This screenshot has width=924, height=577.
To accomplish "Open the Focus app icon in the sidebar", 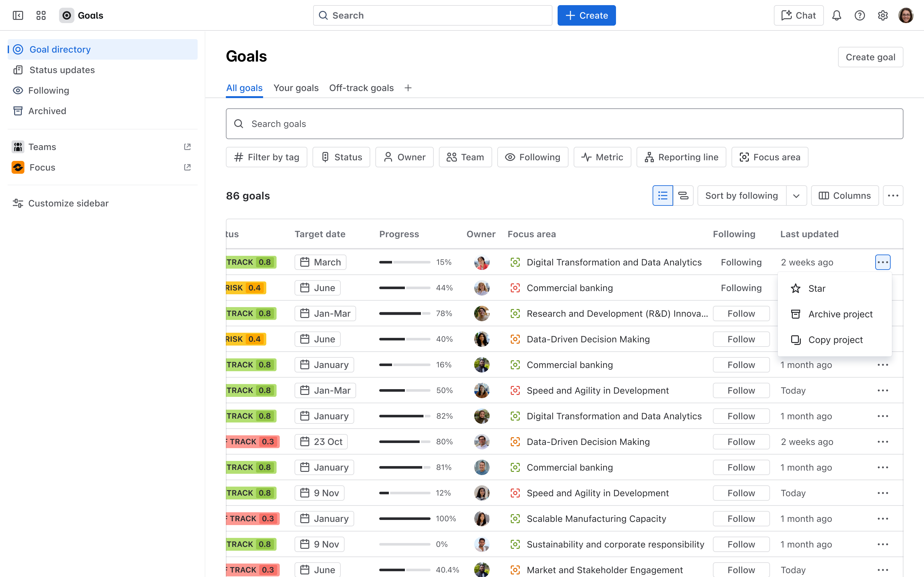I will click(x=18, y=167).
